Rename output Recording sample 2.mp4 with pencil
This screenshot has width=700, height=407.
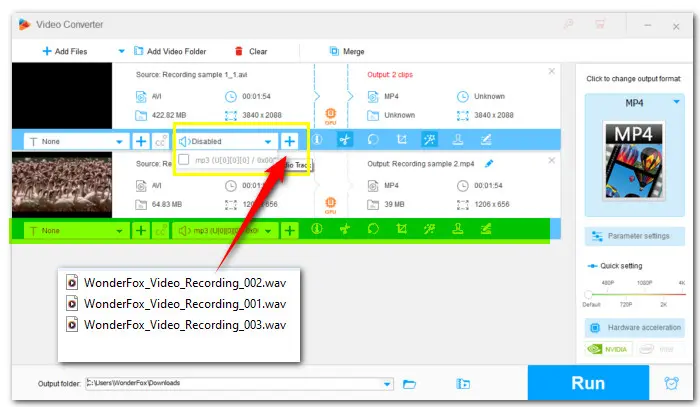(x=489, y=164)
